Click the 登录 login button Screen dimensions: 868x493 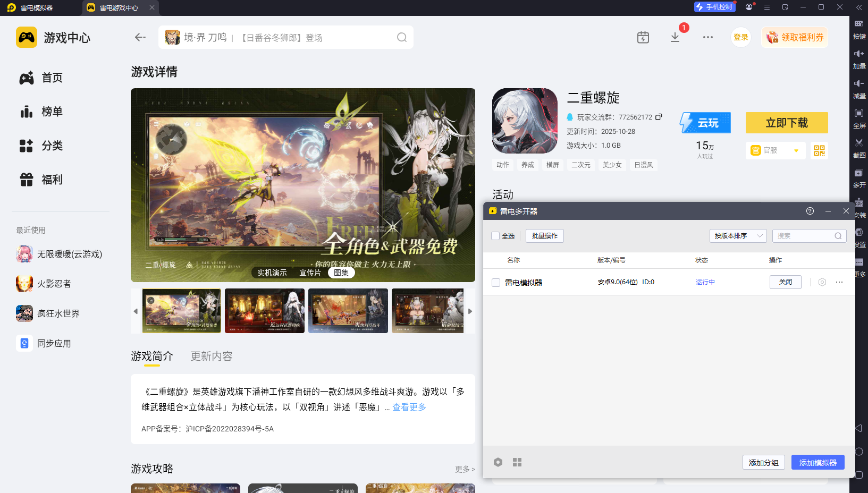(741, 37)
